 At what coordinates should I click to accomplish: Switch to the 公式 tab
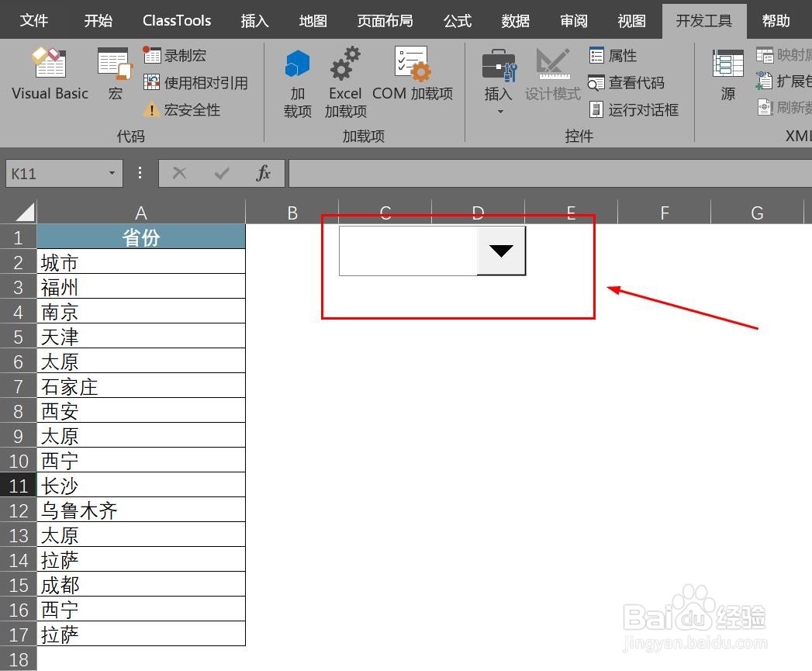click(458, 21)
